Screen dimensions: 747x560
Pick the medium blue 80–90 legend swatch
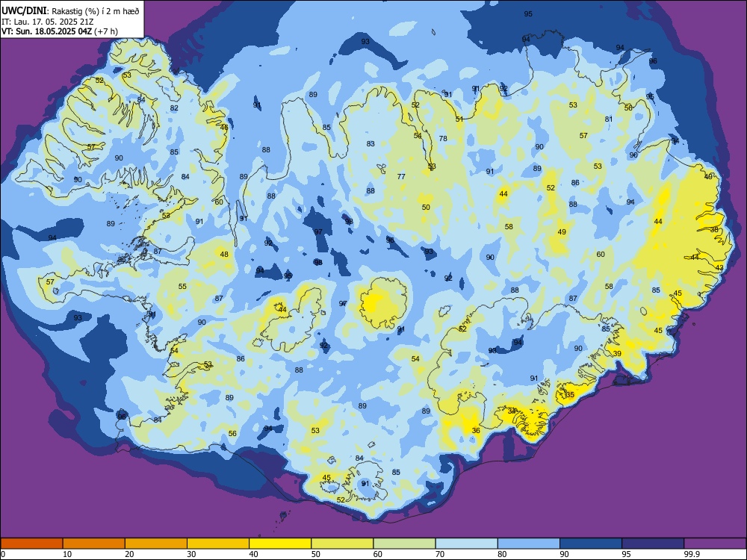point(529,544)
